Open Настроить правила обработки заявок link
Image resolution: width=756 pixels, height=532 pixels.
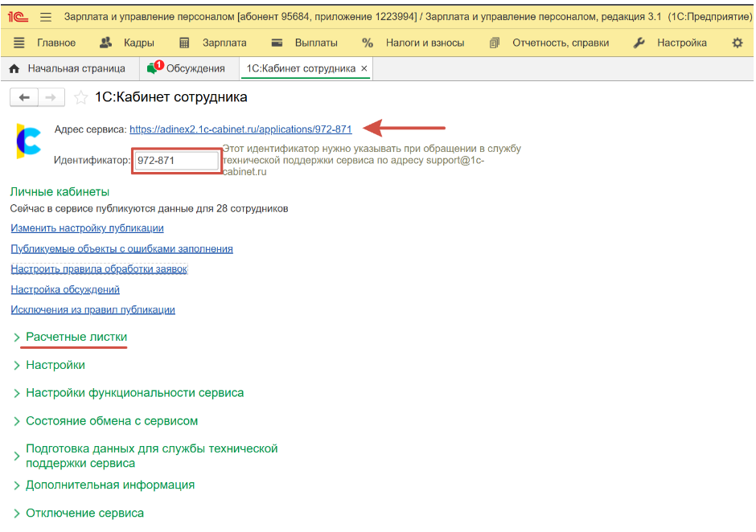click(99, 269)
